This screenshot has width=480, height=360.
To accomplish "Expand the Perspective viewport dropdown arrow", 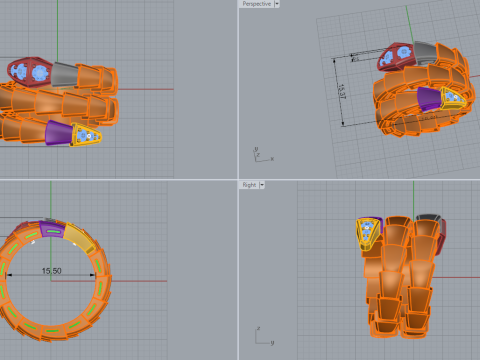I will [x=277, y=4].
